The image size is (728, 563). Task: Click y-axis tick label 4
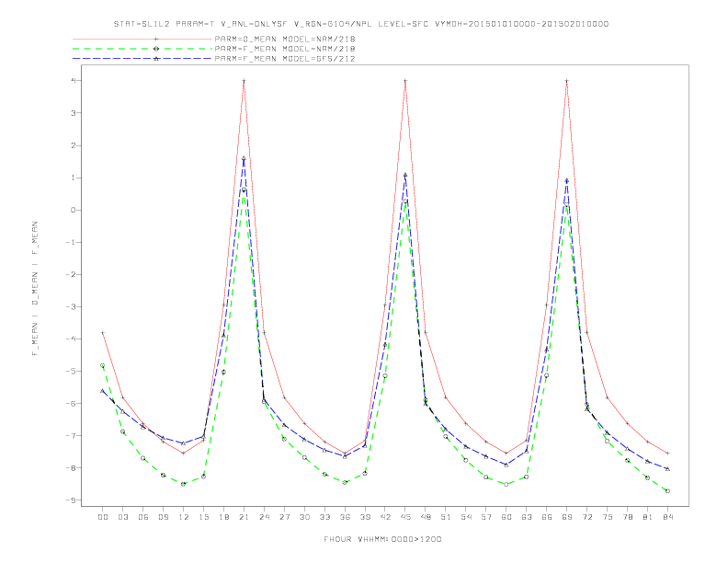point(73,80)
